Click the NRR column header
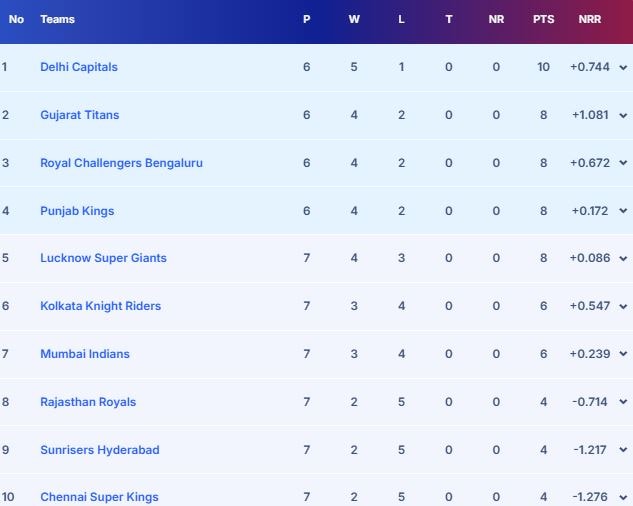 (590, 19)
